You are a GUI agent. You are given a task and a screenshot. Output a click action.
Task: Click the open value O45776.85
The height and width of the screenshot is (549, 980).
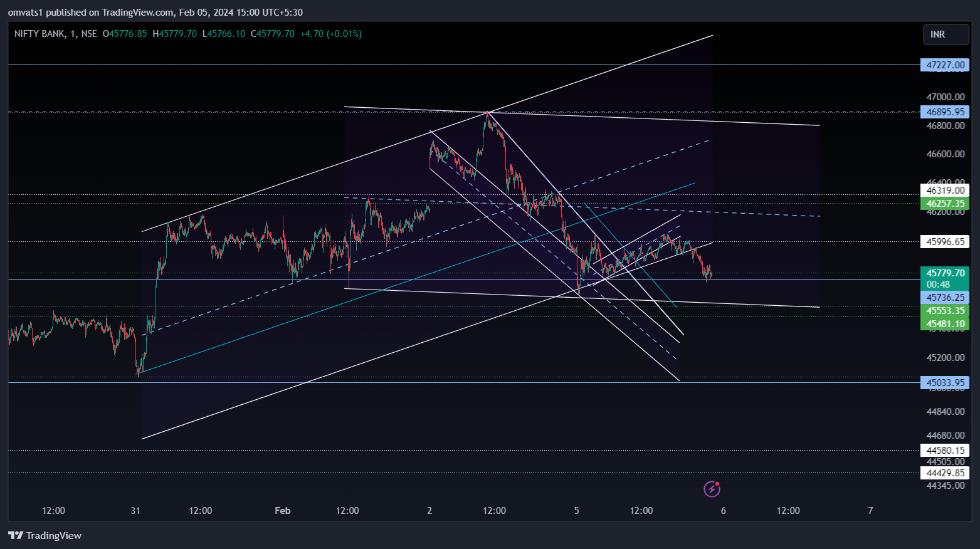coord(125,34)
